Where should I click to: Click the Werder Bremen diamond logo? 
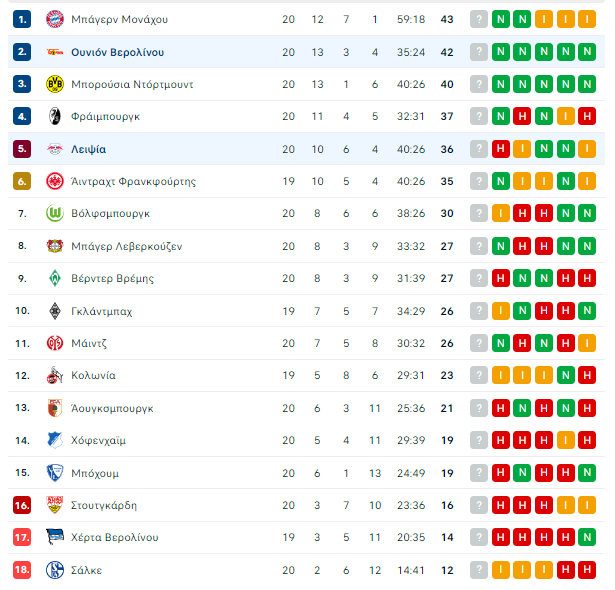[x=55, y=278]
